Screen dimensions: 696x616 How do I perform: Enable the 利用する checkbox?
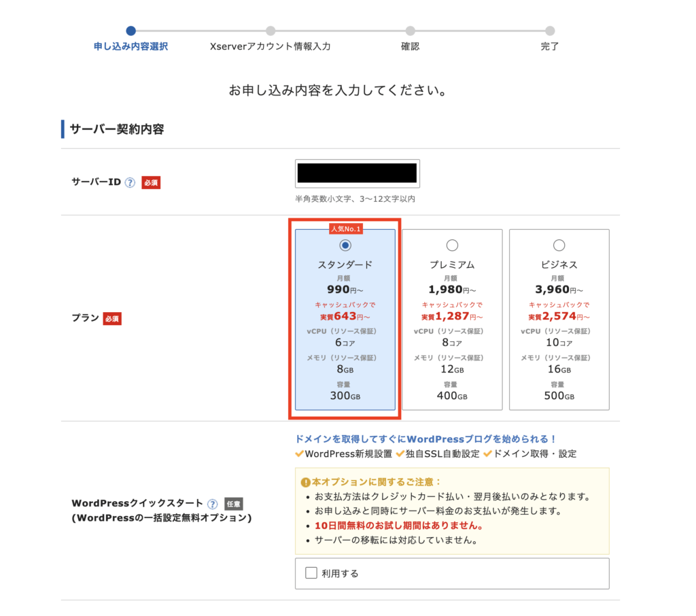click(311, 573)
